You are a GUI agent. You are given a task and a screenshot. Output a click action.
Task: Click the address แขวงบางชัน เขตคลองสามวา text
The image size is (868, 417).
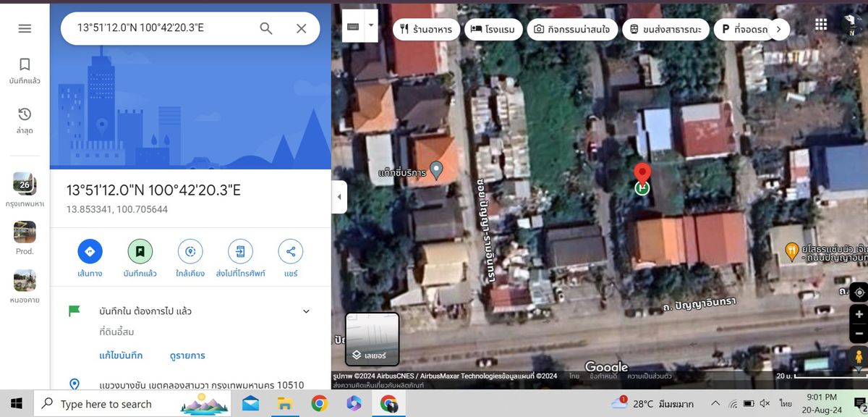click(x=201, y=384)
